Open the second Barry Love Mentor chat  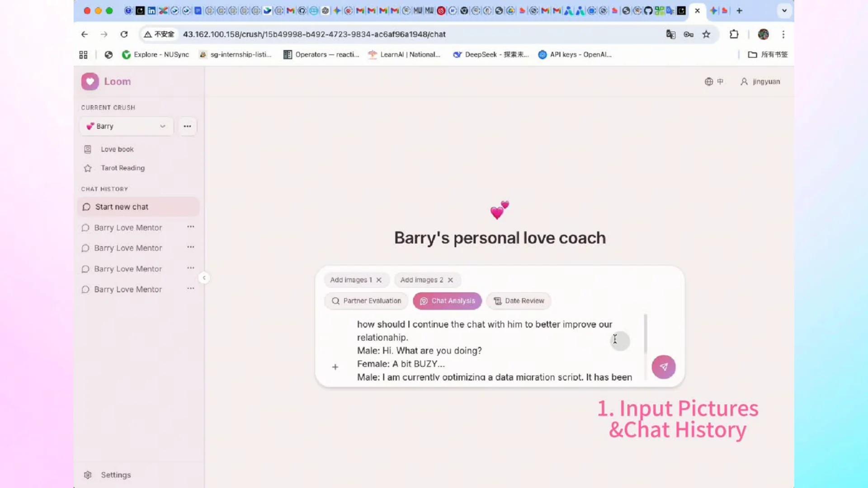point(128,248)
